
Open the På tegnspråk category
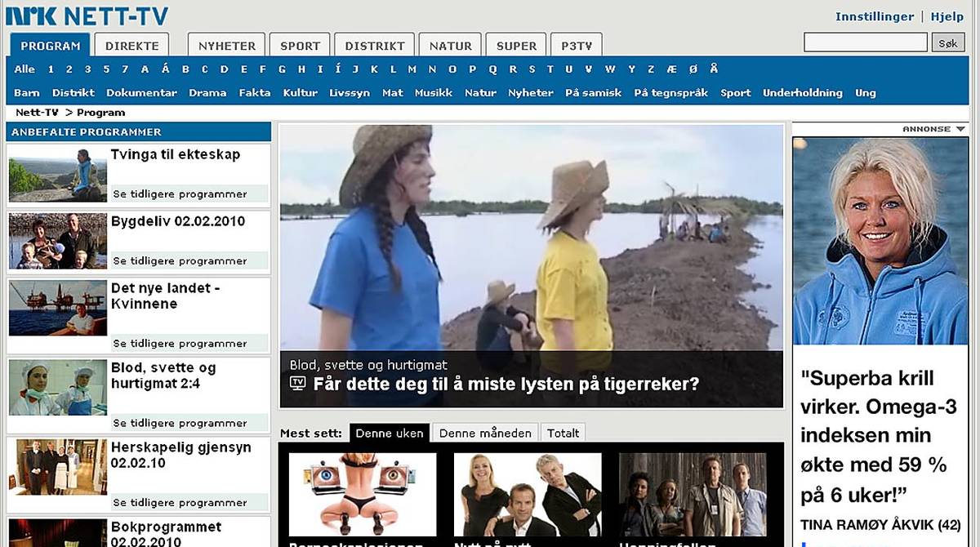(x=671, y=93)
